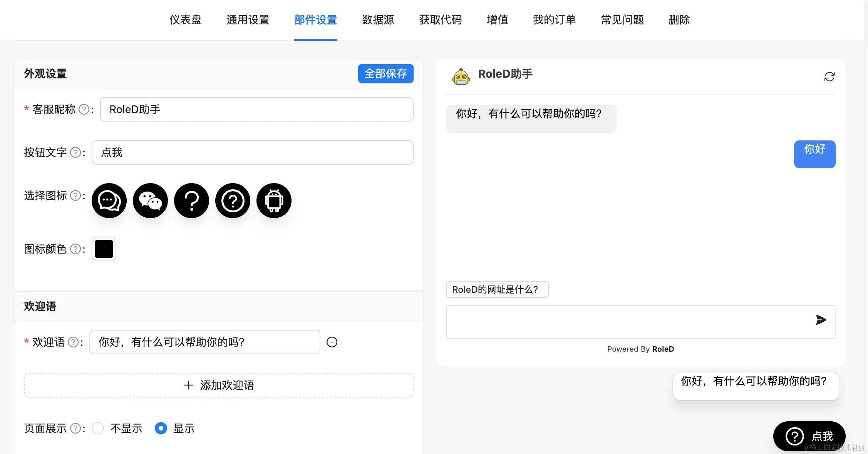Screen dimensions: 868x454
Task: Open the 数据源 tab
Action: click(378, 20)
